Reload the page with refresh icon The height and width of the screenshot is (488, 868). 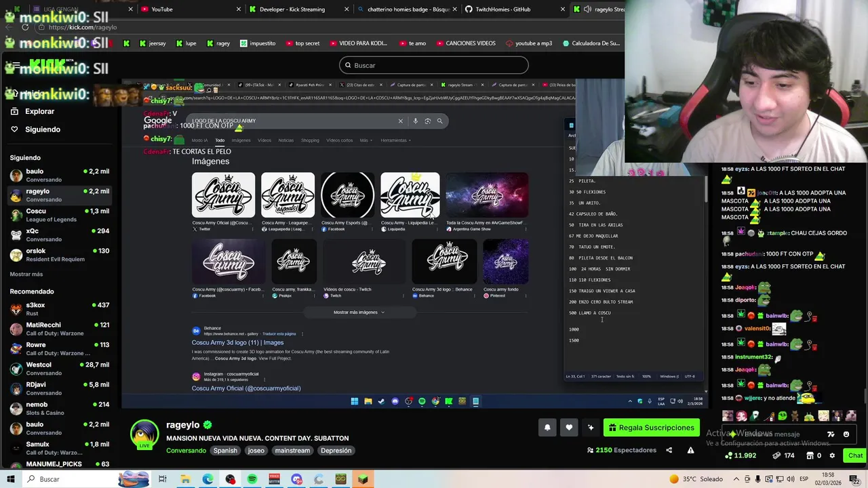pos(25,27)
